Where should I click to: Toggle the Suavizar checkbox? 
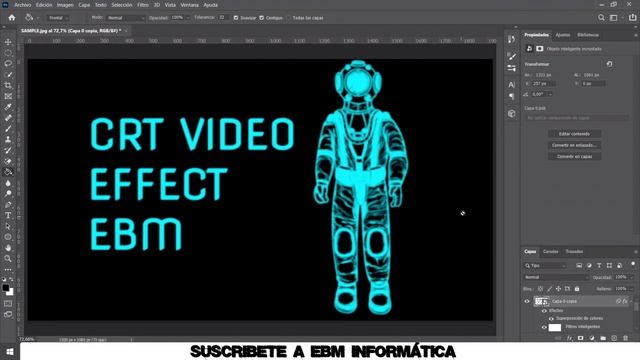click(236, 18)
